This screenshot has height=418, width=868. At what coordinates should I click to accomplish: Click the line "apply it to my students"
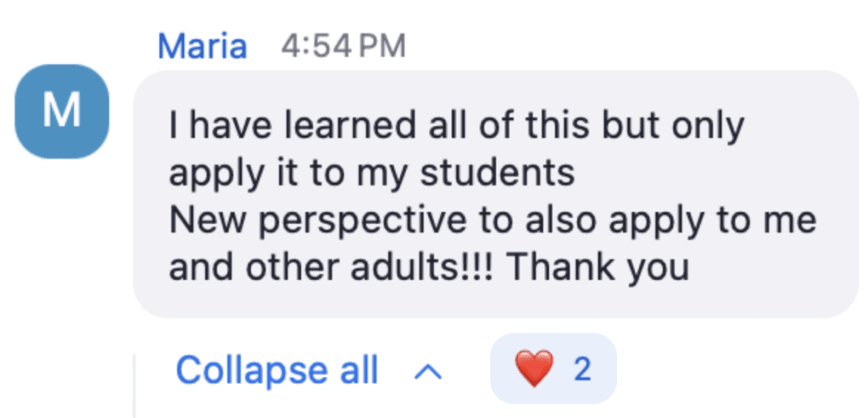click(x=372, y=173)
